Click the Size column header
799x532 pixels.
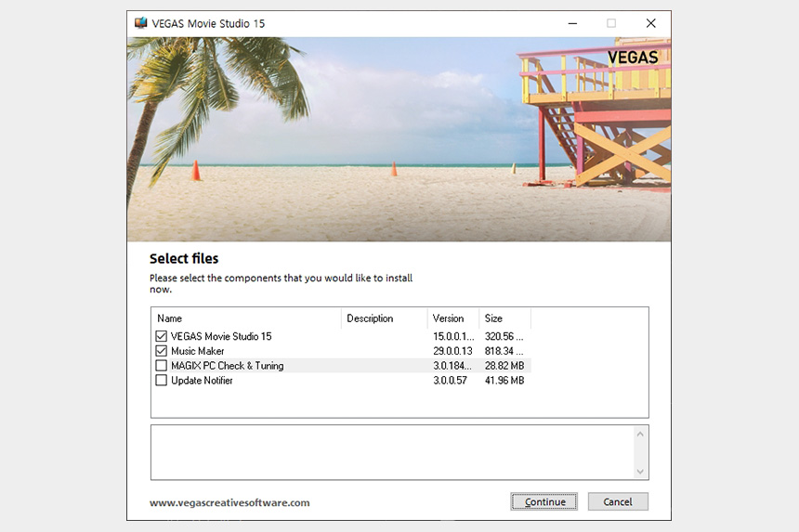point(505,318)
